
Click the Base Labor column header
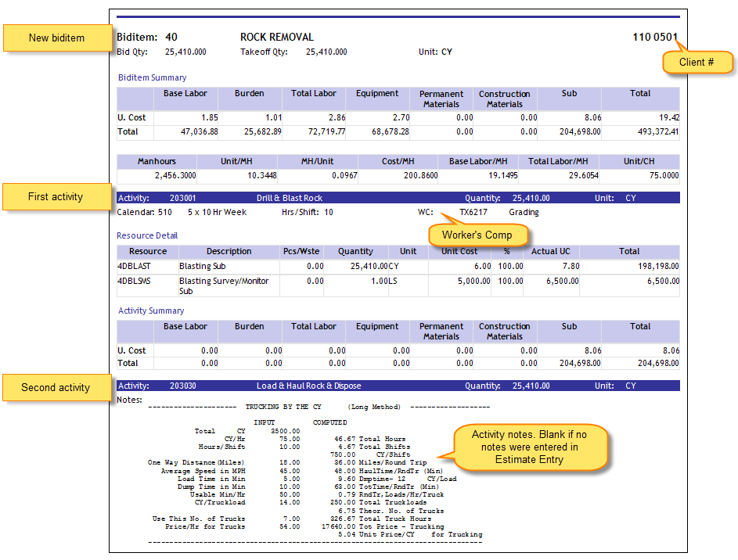click(x=185, y=92)
